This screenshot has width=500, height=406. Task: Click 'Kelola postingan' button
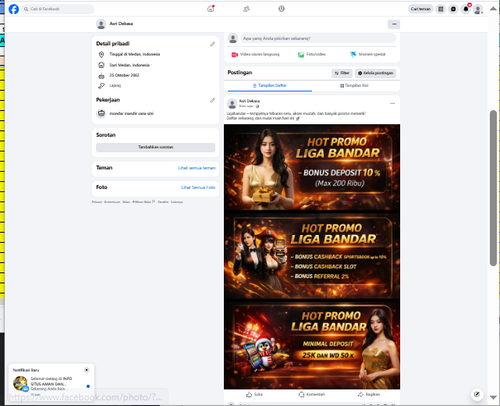click(x=376, y=73)
